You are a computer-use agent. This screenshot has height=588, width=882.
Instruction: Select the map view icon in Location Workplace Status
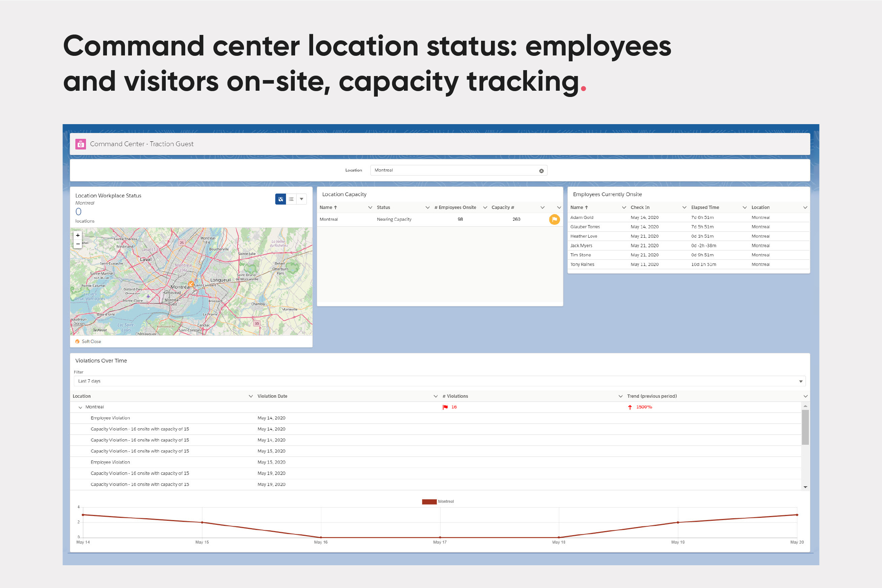pyautogui.click(x=281, y=199)
